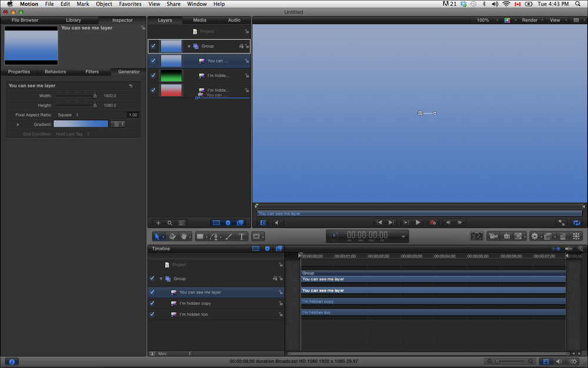Uncheck the green "I'm hidden" layer checkbox
Viewport: 588px width, 368px height.
153,75
